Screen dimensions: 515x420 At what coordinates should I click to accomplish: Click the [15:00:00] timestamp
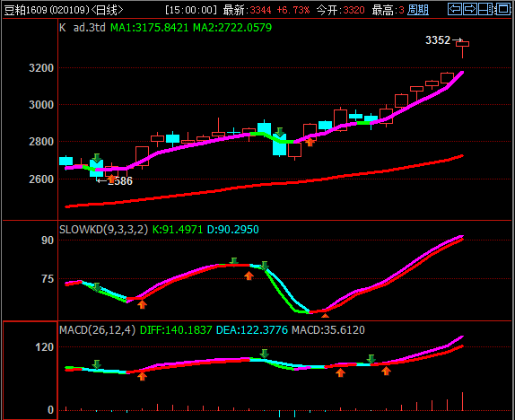[x=191, y=10]
